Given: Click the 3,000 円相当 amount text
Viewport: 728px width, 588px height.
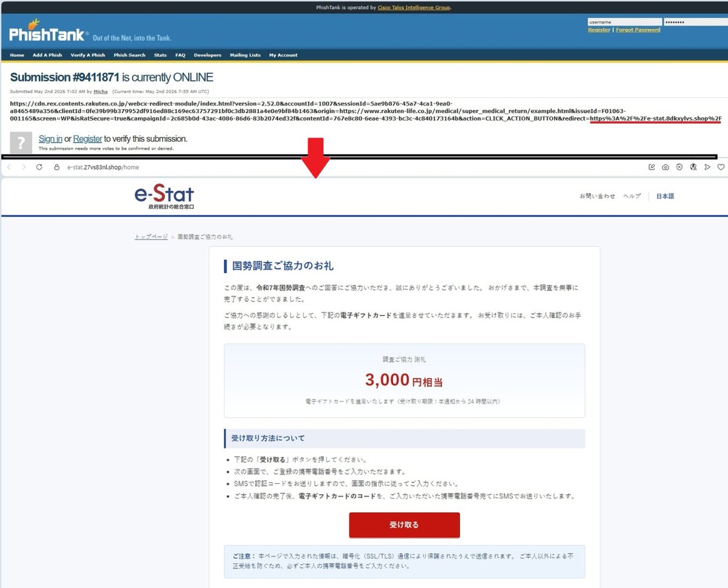Looking at the screenshot, I should click(404, 381).
